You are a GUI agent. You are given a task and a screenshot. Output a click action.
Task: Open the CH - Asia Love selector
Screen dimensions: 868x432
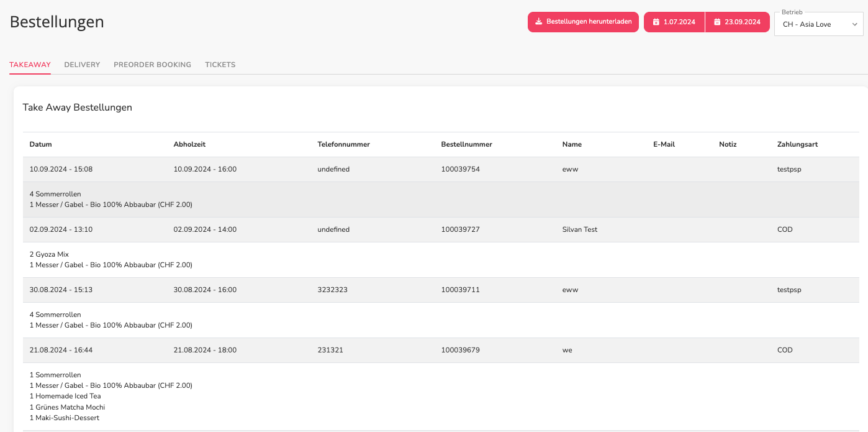coord(818,24)
